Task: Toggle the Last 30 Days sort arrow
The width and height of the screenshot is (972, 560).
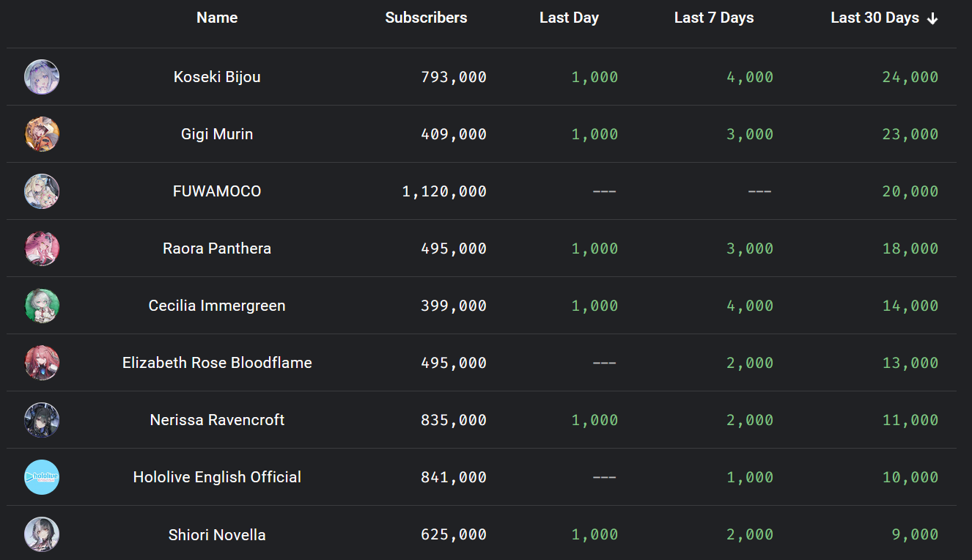Action: (x=932, y=19)
